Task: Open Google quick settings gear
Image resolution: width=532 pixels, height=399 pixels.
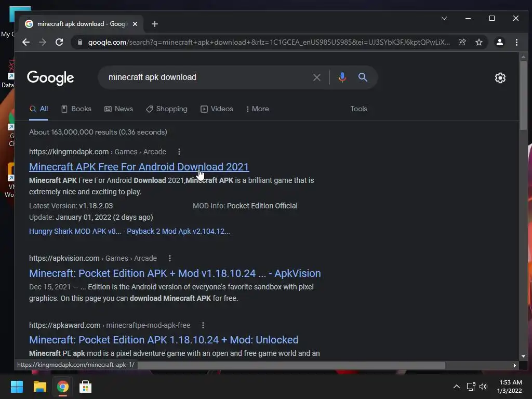Action: (x=500, y=78)
